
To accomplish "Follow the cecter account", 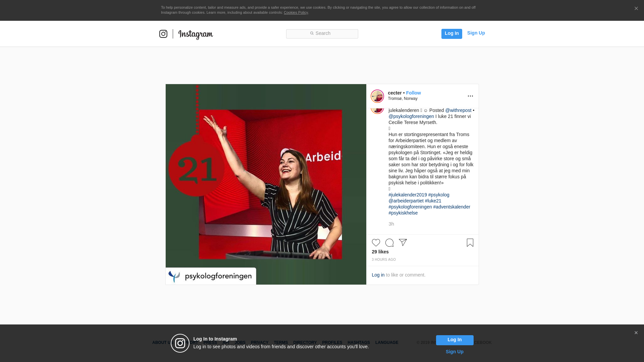I will pos(413,93).
